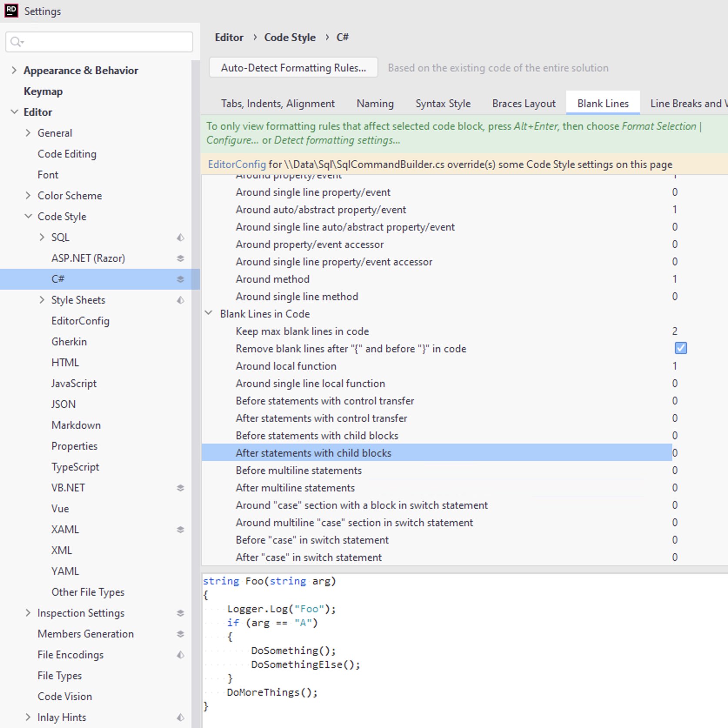The image size is (728, 728).
Task: Click the settings search input field
Action: pyautogui.click(x=99, y=42)
